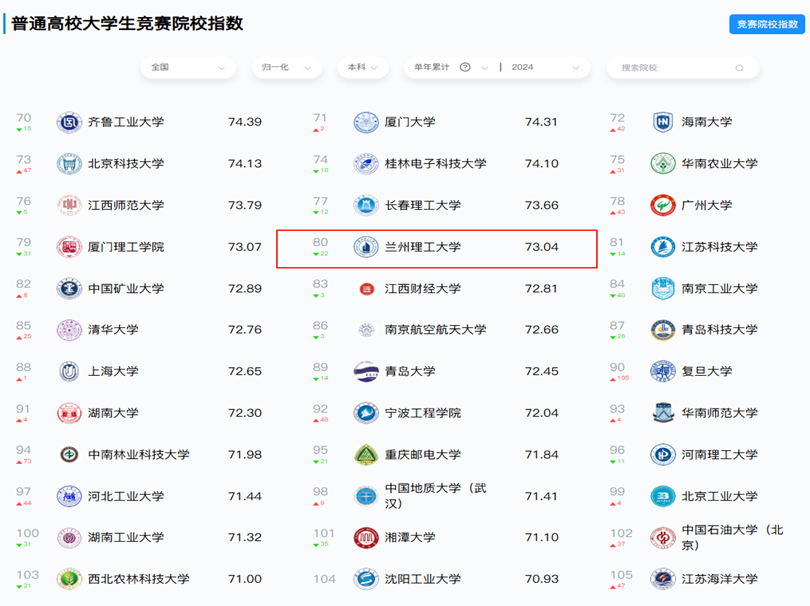This screenshot has height=606, width=810.
Task: Open the 沈阳工业大学 entry
Action: point(423,579)
